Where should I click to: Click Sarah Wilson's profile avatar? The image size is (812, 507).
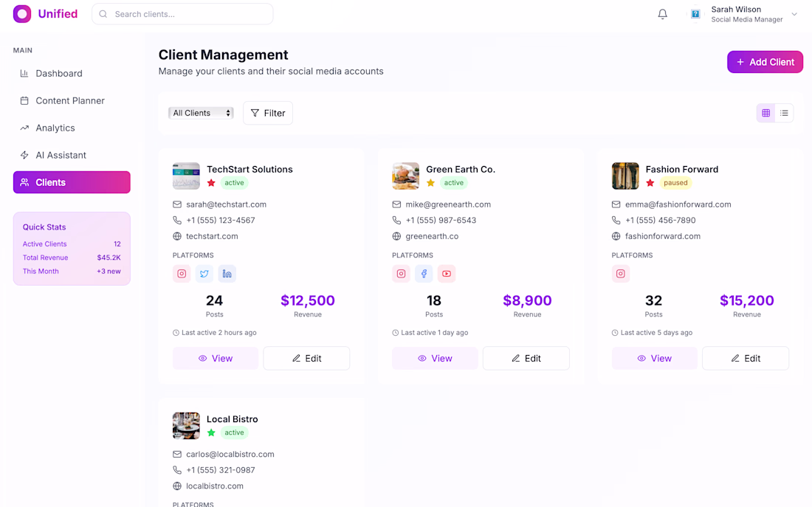pos(695,14)
